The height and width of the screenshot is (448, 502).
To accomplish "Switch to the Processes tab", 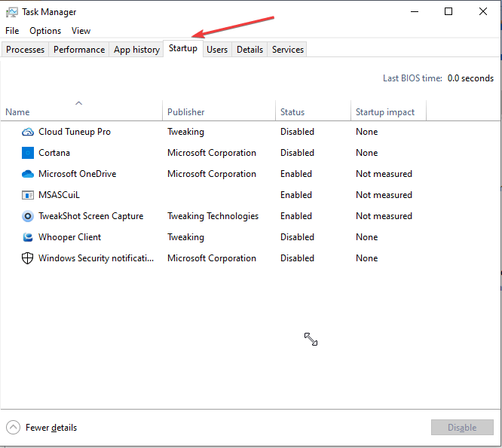I will [26, 50].
